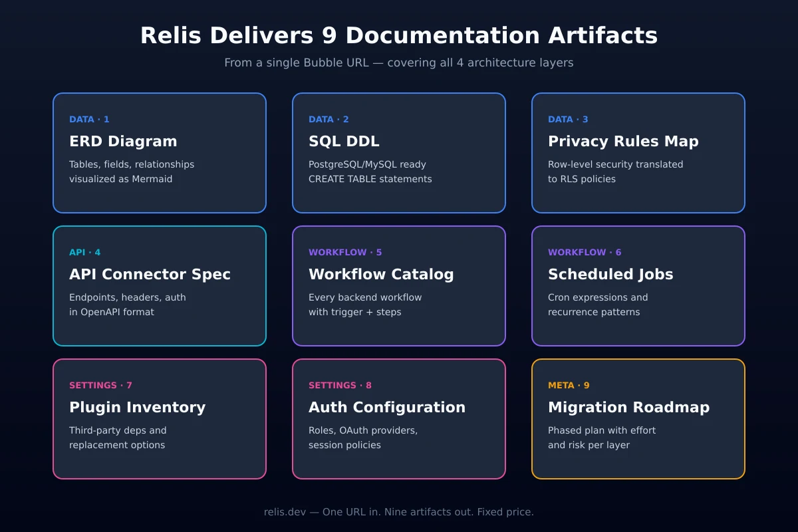The image size is (798, 532).
Task: Click the Scheduled Jobs heading
Action: [x=610, y=274]
